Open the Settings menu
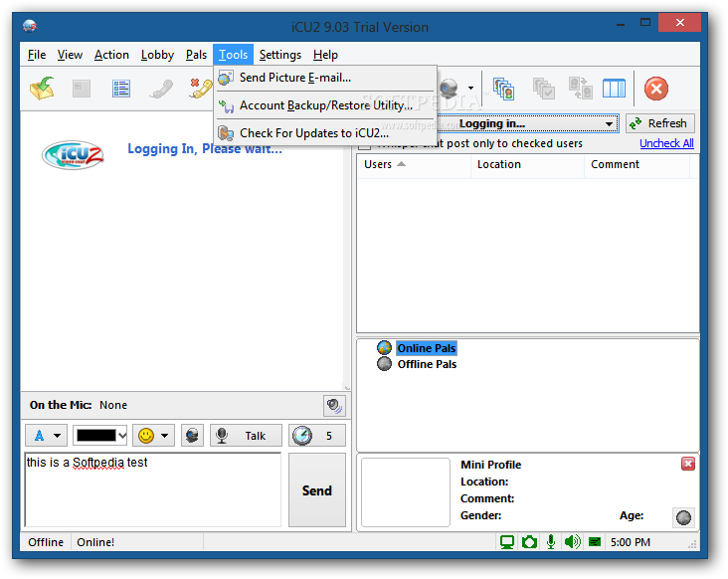728x579 pixels. [280, 55]
